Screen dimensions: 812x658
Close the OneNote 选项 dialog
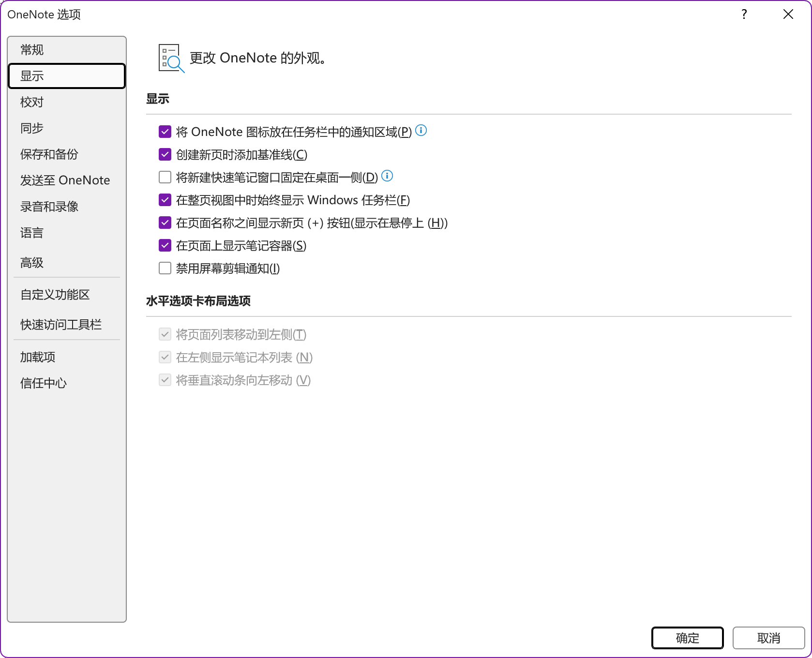coord(788,15)
